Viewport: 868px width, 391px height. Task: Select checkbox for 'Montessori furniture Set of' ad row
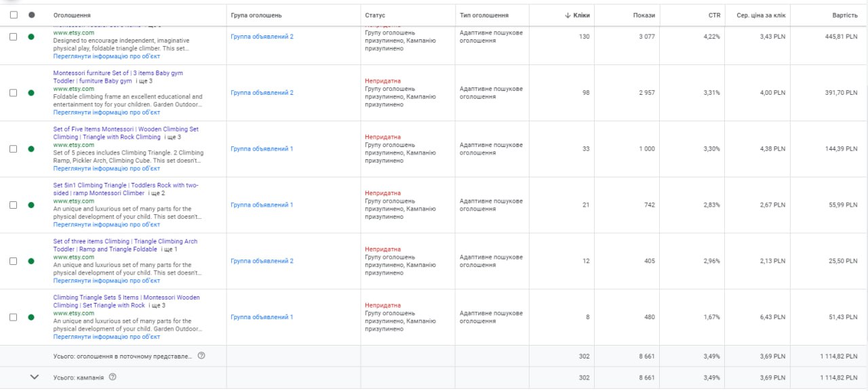pyautogui.click(x=14, y=93)
